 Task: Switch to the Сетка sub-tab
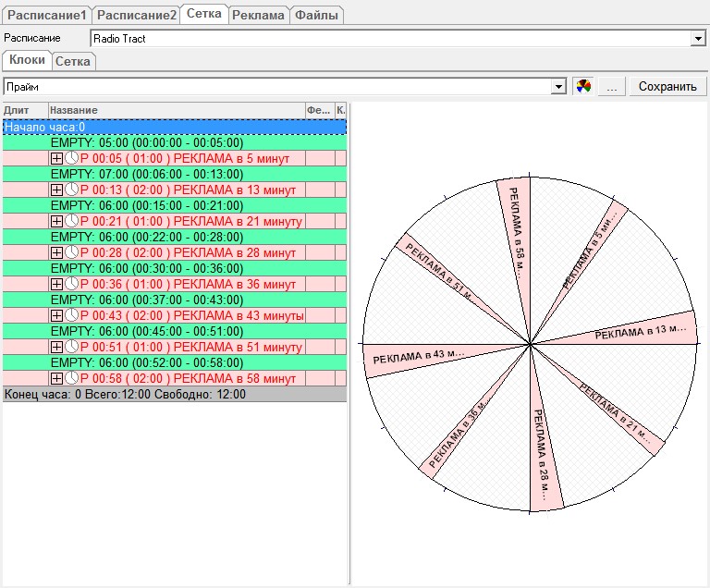(73, 61)
